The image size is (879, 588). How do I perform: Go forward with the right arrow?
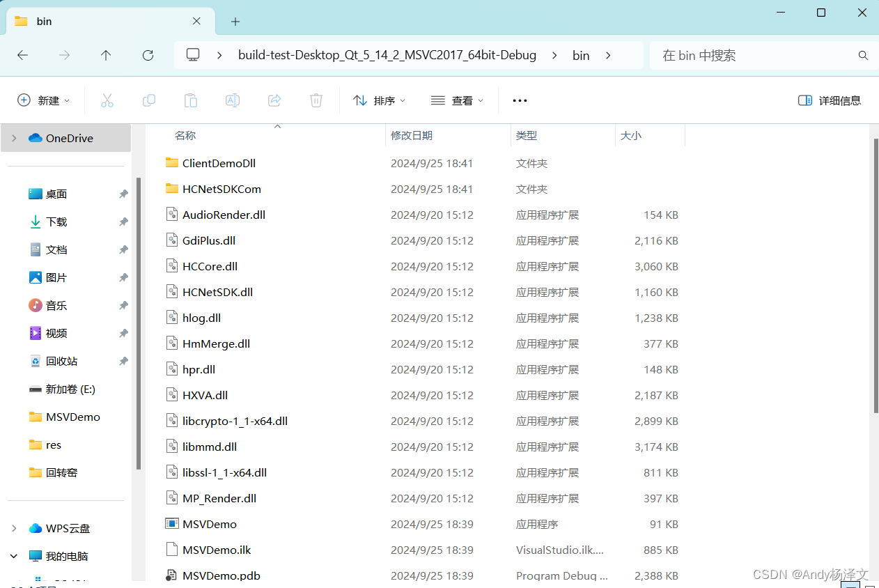pyautogui.click(x=64, y=55)
